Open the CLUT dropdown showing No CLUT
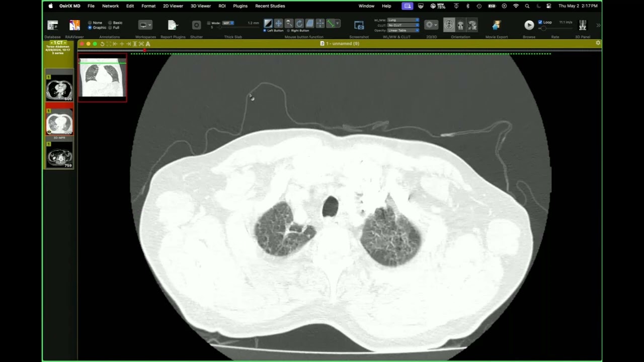This screenshot has width=644, height=362. click(403, 25)
